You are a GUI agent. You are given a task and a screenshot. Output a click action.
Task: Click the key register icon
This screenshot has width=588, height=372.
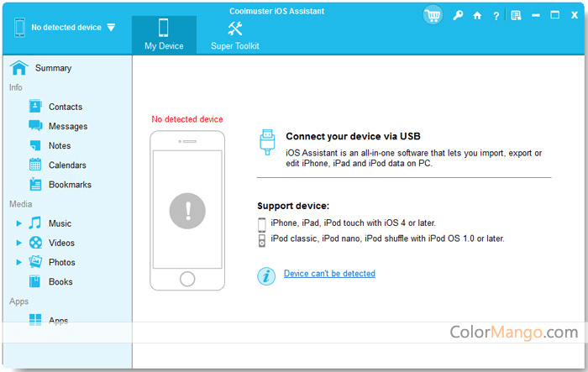[x=458, y=15]
